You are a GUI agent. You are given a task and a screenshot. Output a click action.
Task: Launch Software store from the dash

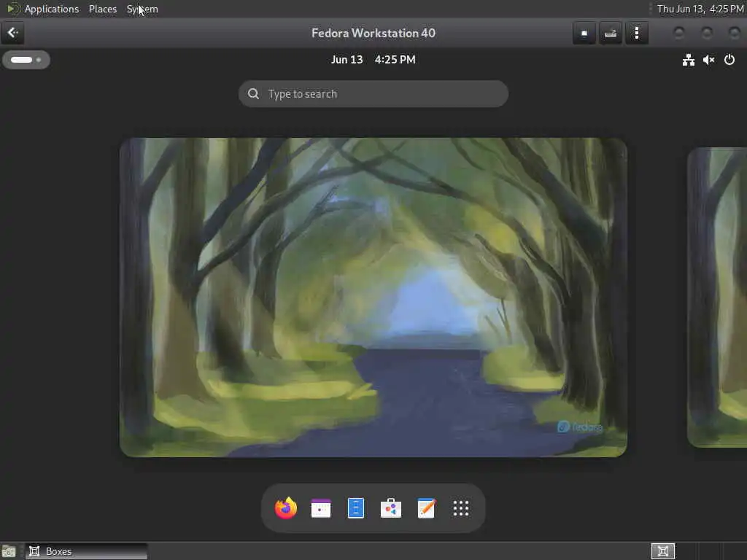(391, 508)
